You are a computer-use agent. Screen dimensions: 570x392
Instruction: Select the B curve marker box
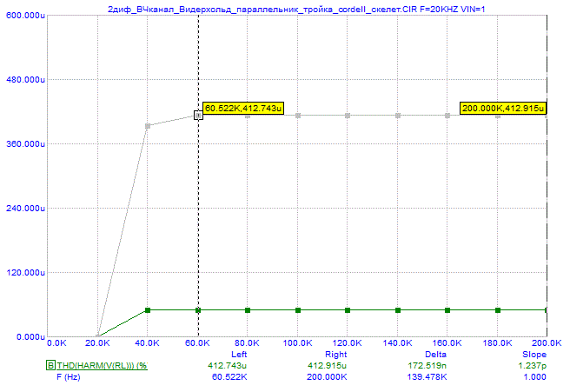pyautogui.click(x=50, y=365)
